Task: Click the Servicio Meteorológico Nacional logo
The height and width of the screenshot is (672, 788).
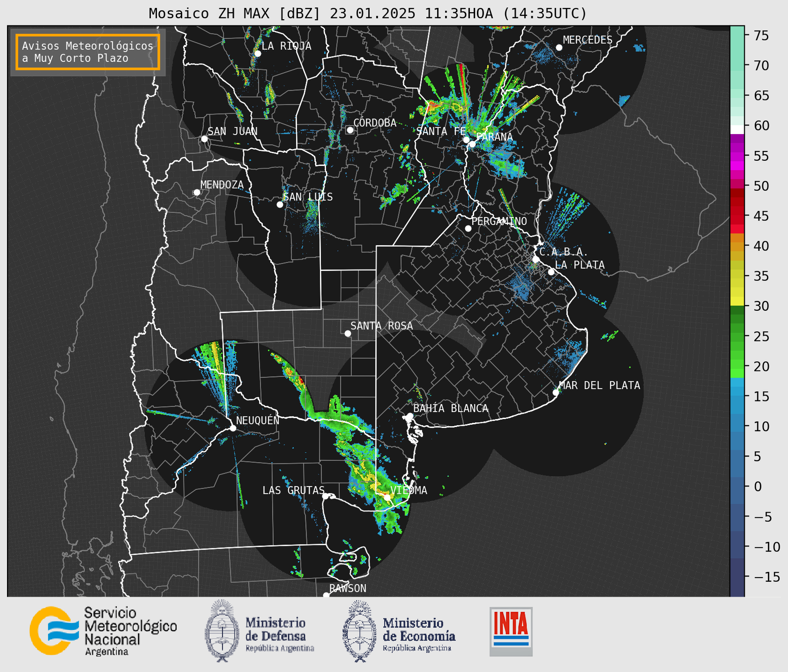Action: click(x=53, y=630)
